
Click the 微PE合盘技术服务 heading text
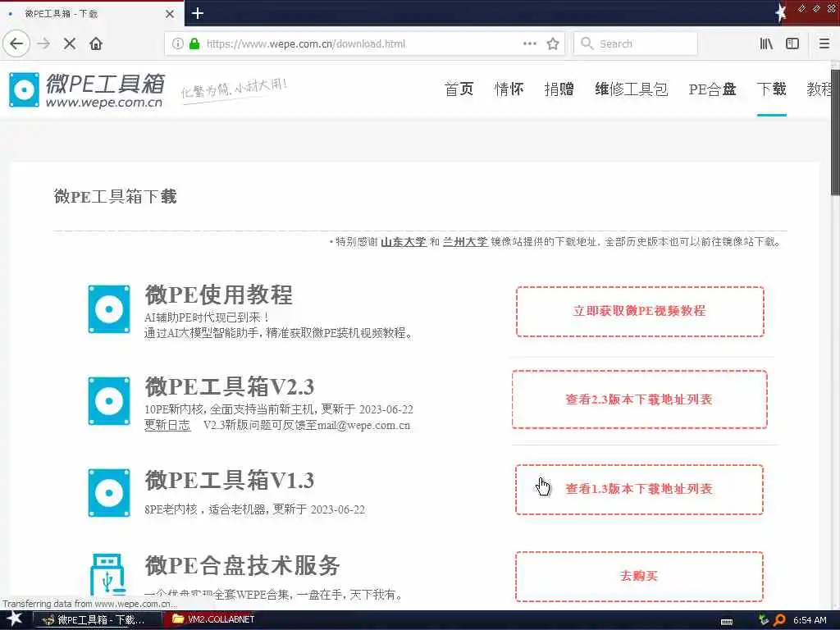pos(242,566)
